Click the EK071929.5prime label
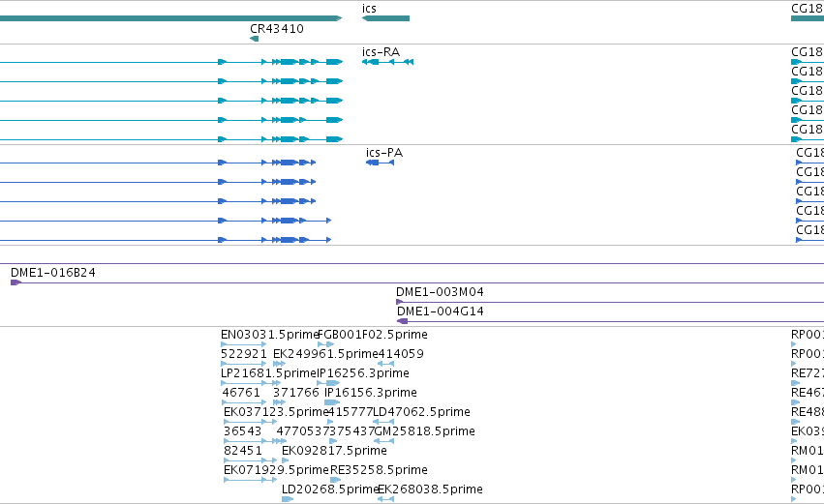Screen dimensions: 824x504 tap(276, 470)
